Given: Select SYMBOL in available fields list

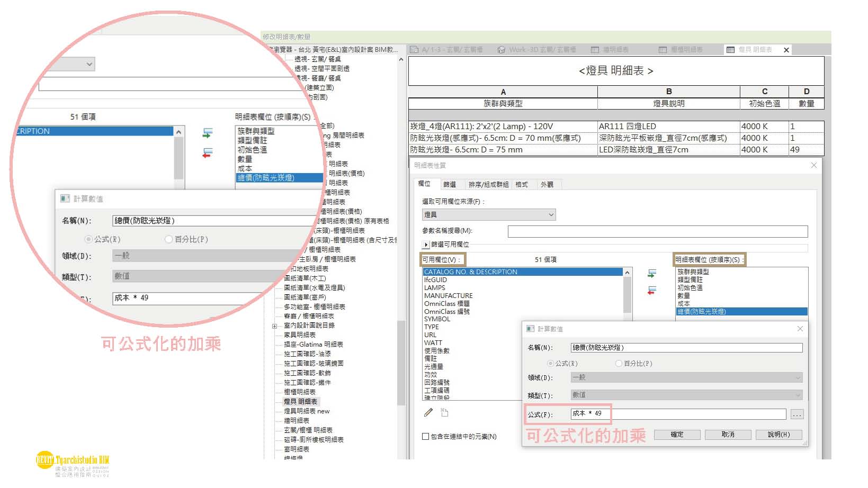Looking at the screenshot, I should [x=437, y=319].
